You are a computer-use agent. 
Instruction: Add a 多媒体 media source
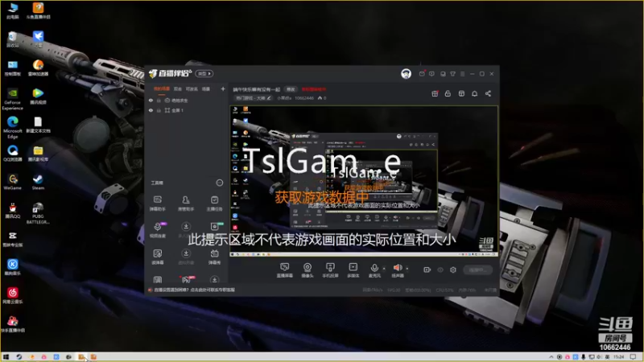pos(353,270)
